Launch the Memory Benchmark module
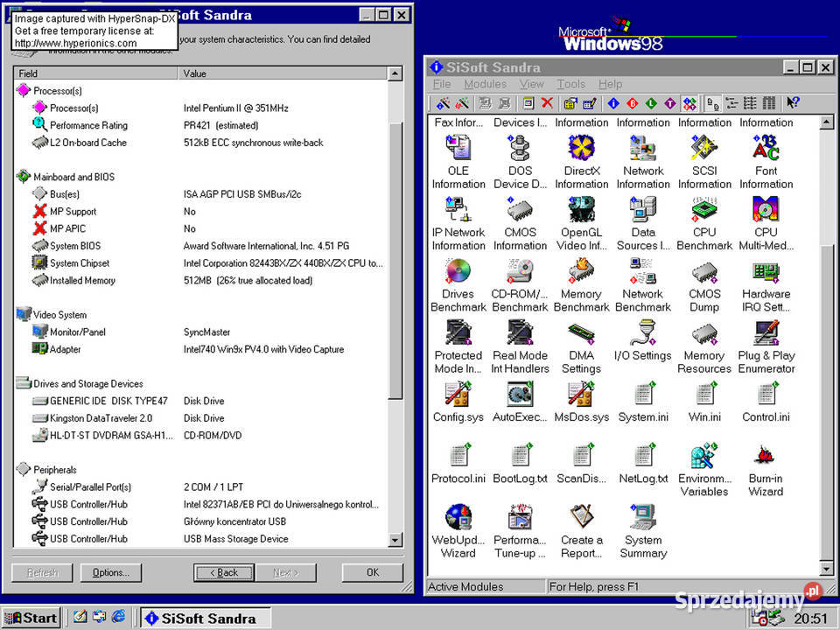This screenshot has width=840, height=630. (x=581, y=285)
